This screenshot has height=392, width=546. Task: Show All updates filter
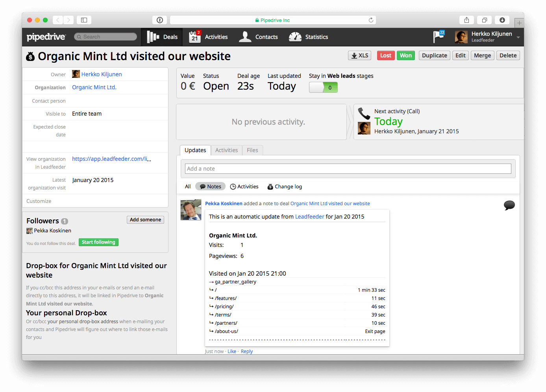tap(188, 187)
